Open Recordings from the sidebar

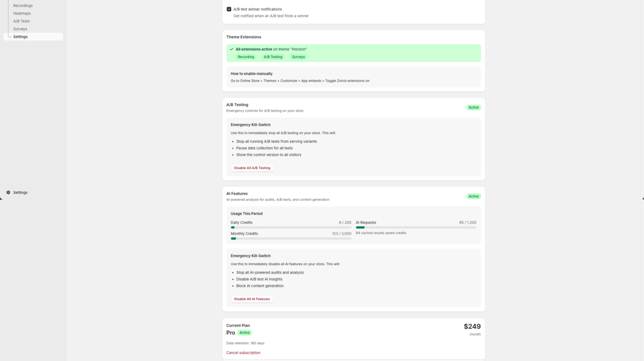coord(24,5)
